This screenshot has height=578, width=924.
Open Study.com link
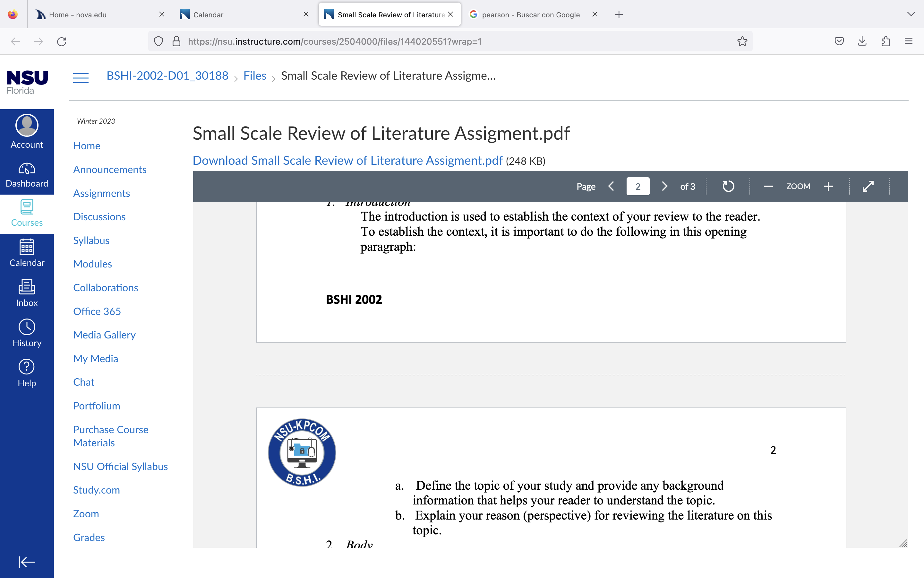(x=96, y=490)
